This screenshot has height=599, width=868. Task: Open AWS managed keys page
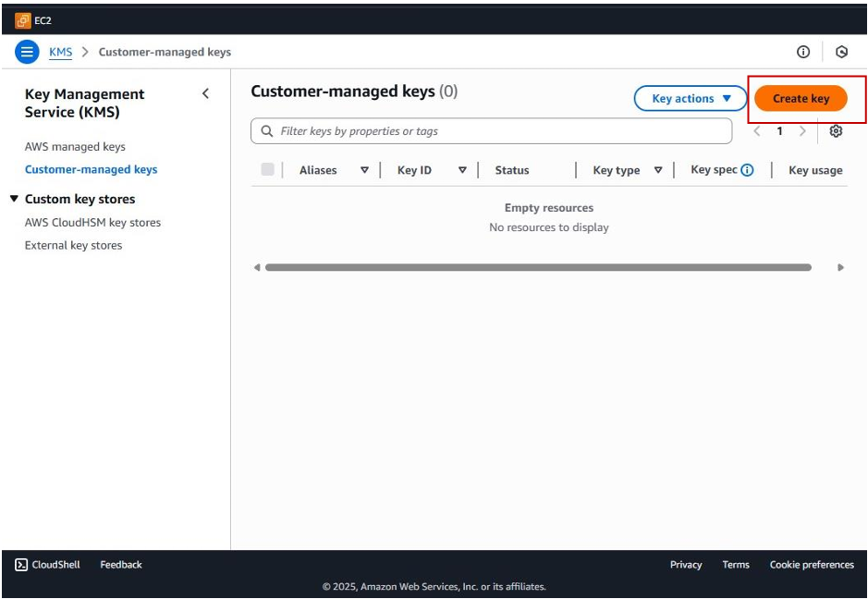(75, 147)
